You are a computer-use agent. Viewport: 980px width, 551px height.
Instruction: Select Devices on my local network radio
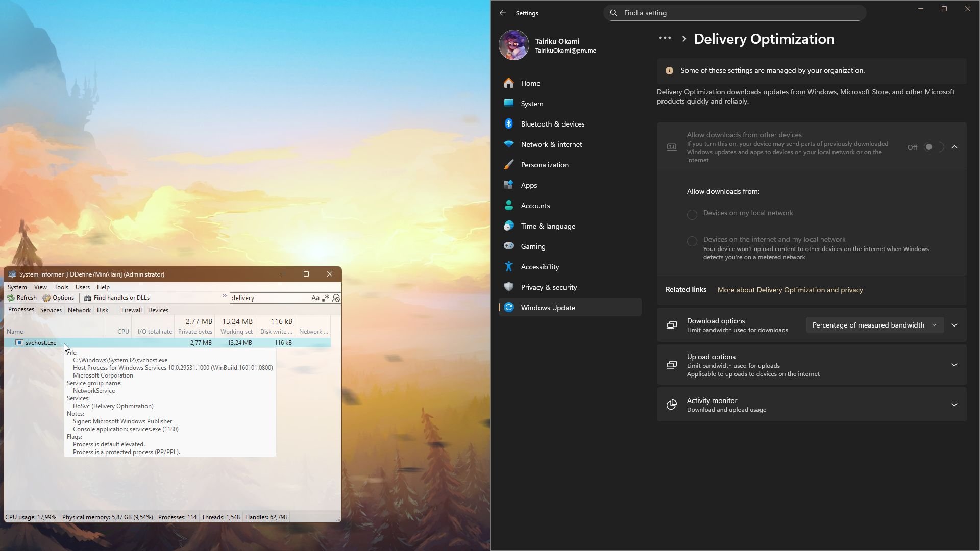click(x=692, y=215)
